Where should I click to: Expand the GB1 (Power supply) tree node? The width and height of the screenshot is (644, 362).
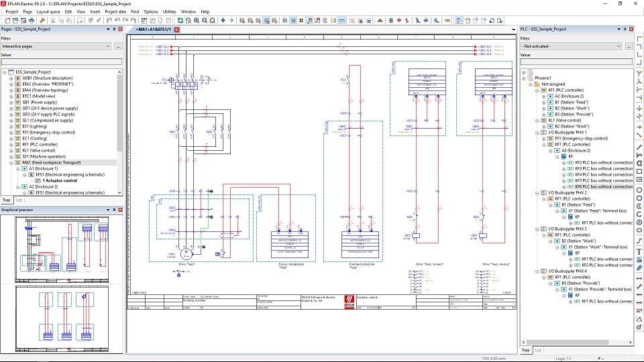[11, 103]
